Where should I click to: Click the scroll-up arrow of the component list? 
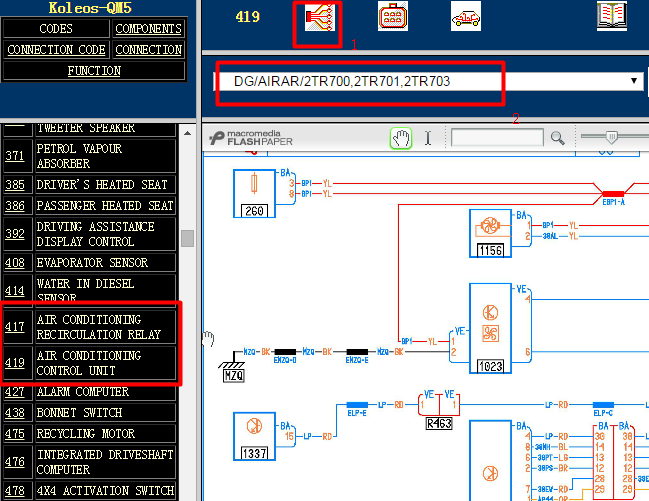pyautogui.click(x=187, y=133)
